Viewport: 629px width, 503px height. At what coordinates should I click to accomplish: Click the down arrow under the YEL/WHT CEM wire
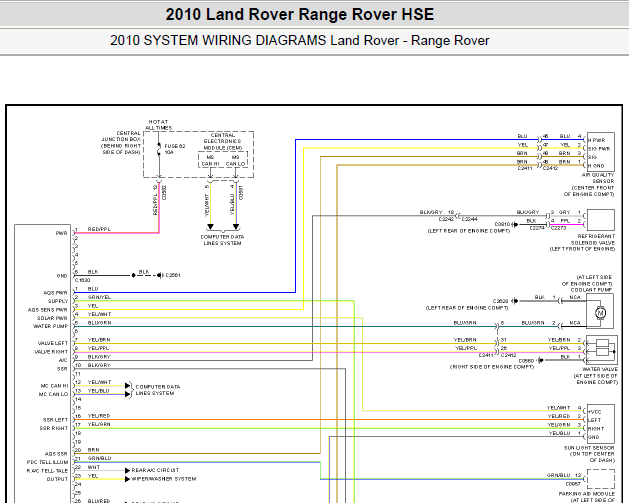click(210, 227)
